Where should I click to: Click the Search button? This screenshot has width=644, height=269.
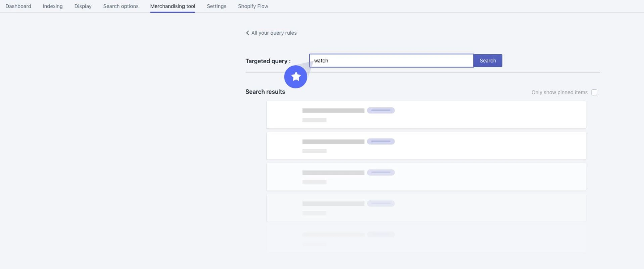tap(488, 61)
